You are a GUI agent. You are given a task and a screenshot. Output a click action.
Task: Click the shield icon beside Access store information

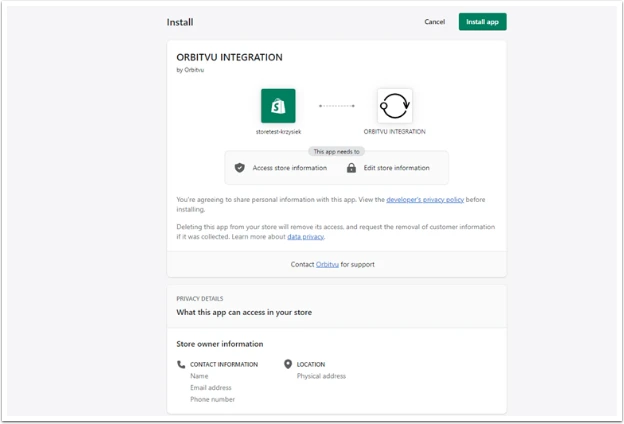click(x=240, y=168)
